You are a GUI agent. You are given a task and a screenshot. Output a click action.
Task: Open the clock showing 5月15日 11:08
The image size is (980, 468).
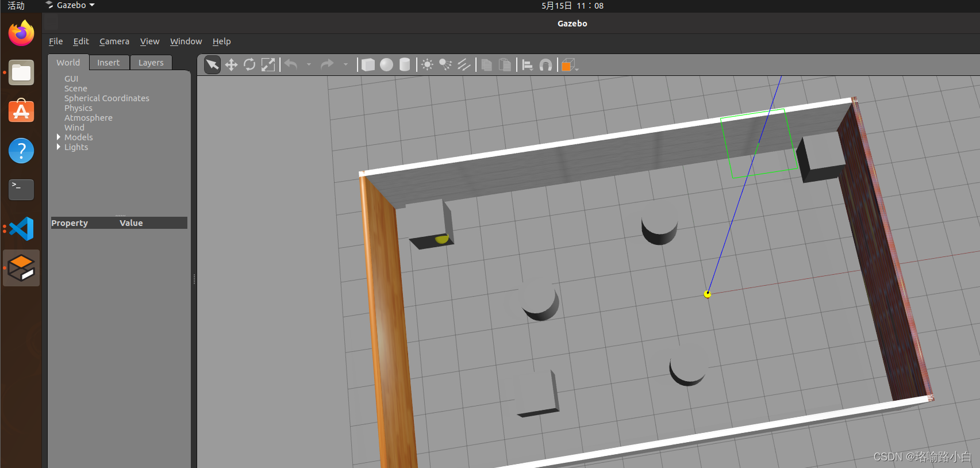572,6
